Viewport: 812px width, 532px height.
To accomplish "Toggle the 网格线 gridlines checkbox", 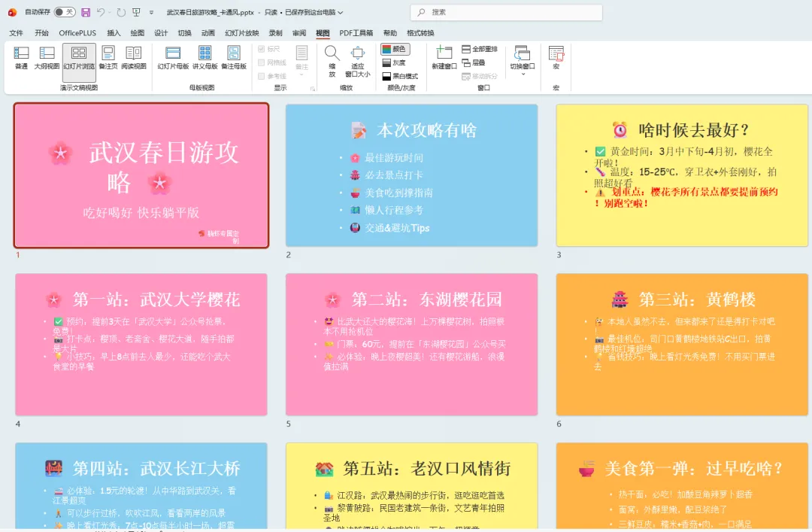I will 262,62.
